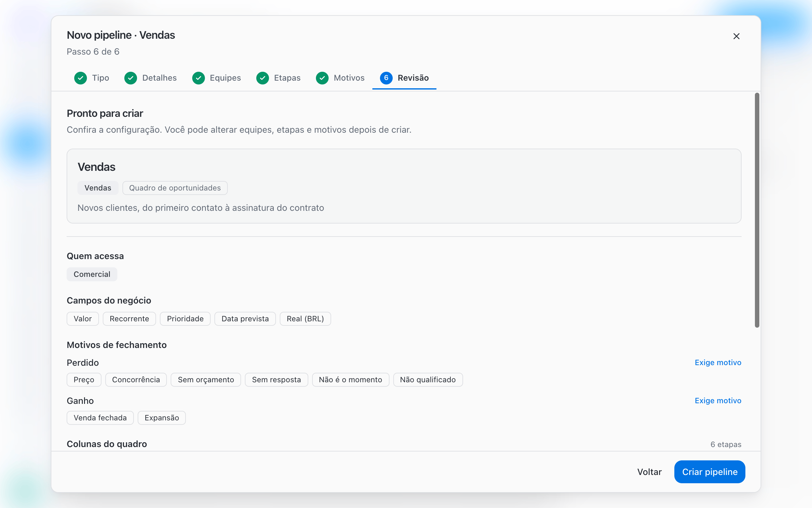The image size is (812, 508).
Task: Click the blue step 6 badge
Action: (x=386, y=78)
